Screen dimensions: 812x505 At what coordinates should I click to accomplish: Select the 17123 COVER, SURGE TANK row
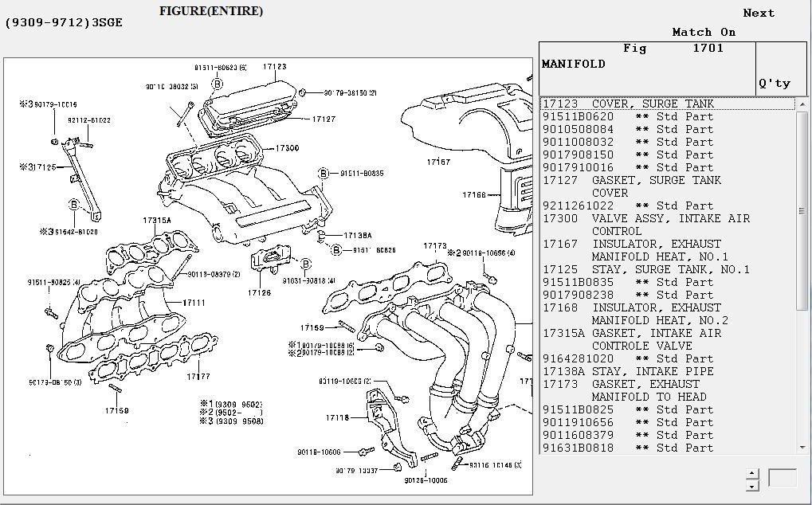pyautogui.click(x=628, y=104)
